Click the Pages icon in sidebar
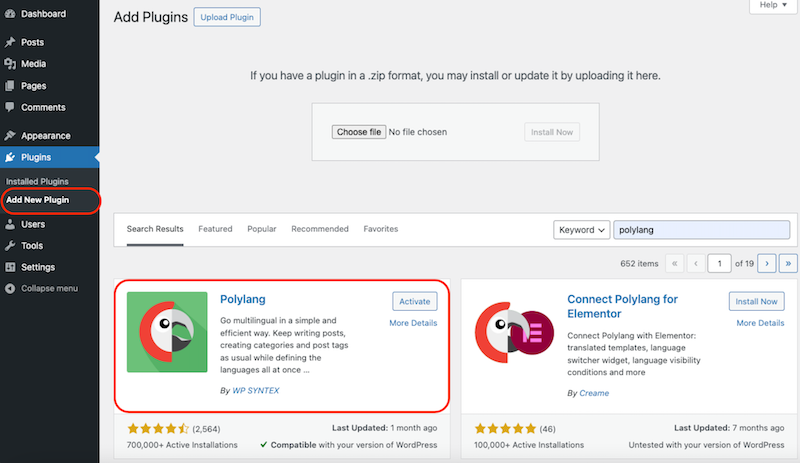The width and height of the screenshot is (800, 463). (10, 86)
